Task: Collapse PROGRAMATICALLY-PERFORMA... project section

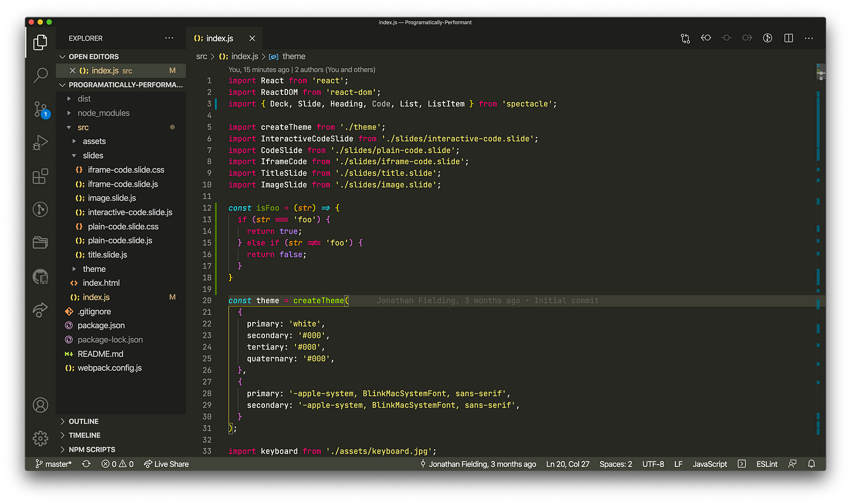Action: (120, 85)
